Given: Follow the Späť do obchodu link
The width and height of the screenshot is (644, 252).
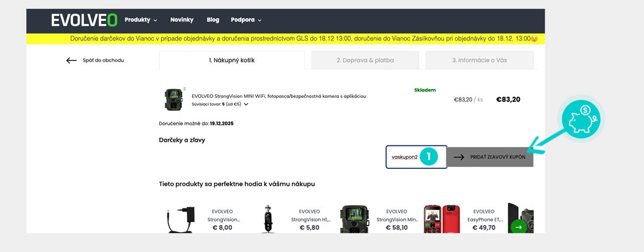Looking at the screenshot, I should tap(103, 60).
